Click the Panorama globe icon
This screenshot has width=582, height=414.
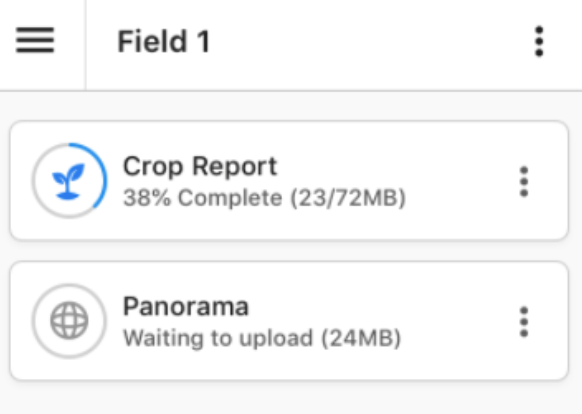point(69,321)
